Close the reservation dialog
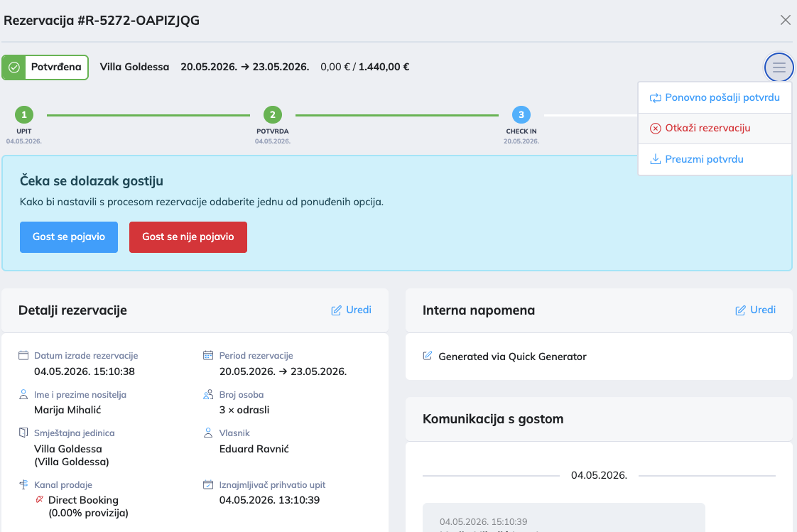Screen dimensions: 797x532 (786, 20)
